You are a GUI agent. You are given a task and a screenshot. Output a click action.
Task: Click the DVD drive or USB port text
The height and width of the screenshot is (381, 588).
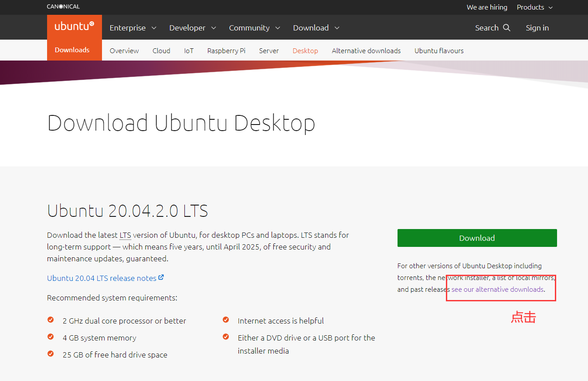[306, 344]
